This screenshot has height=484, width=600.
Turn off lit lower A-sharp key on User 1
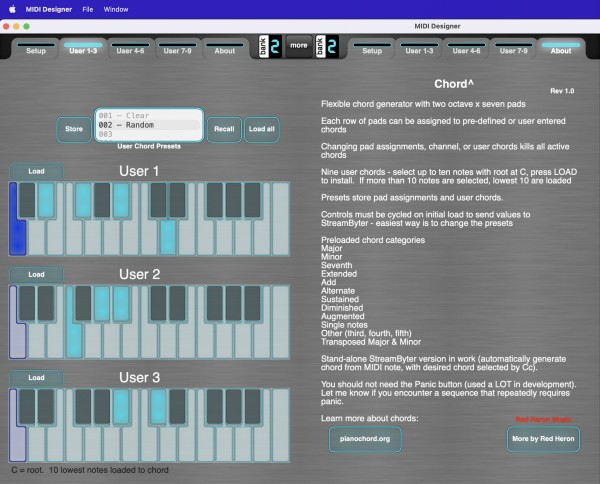pos(121,200)
